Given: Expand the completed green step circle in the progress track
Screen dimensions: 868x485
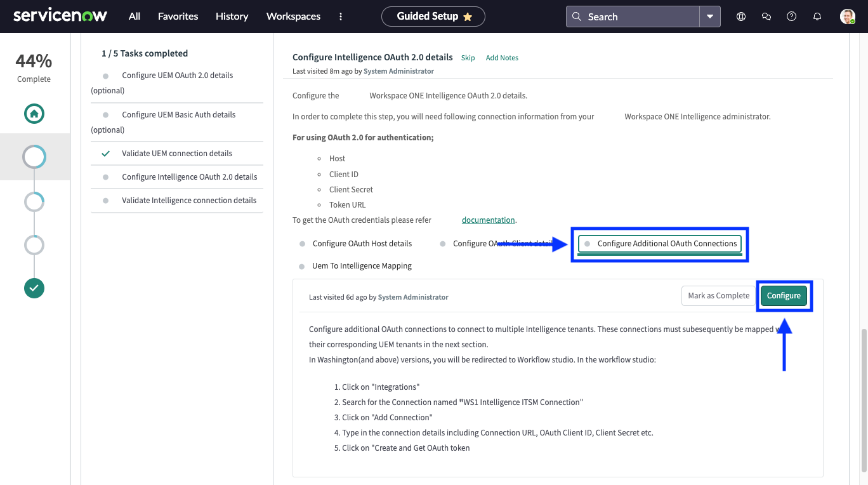Looking at the screenshot, I should tap(34, 288).
